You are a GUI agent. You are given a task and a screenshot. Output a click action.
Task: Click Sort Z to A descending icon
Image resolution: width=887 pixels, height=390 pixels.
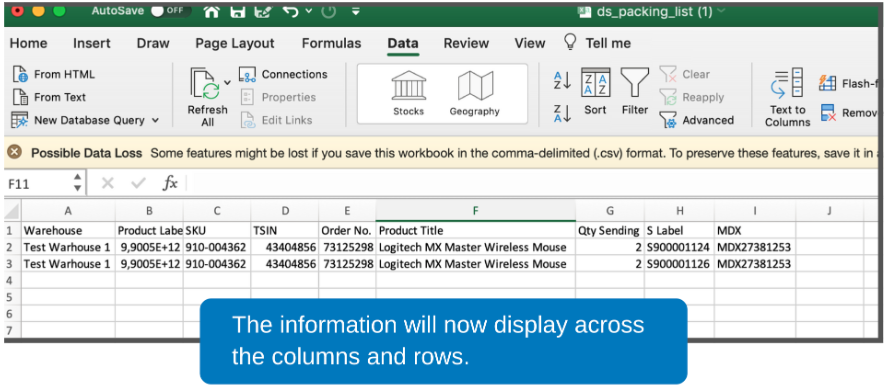(x=562, y=113)
